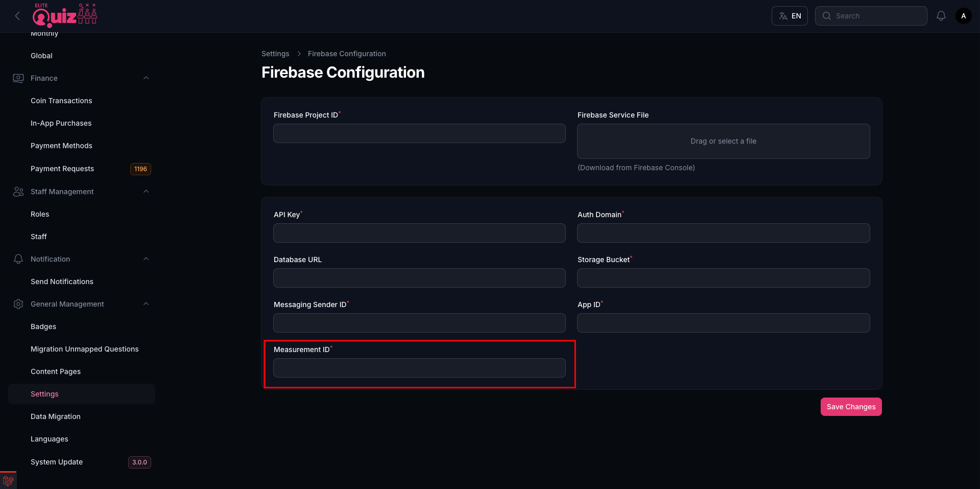Click the Download from Firebase Console hint
Screen dimensions: 980x489
pos(636,168)
